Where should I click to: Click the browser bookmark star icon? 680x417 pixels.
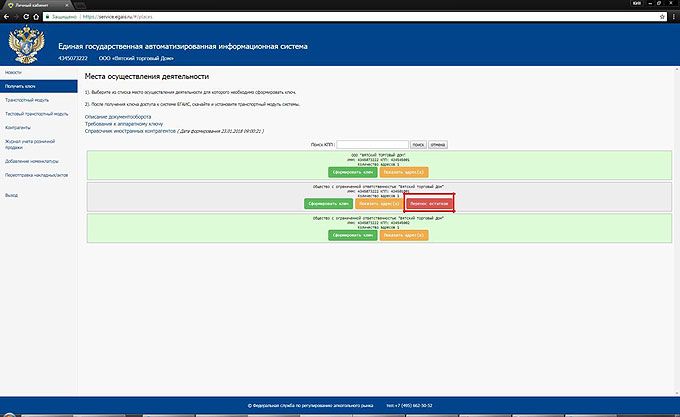660,17
